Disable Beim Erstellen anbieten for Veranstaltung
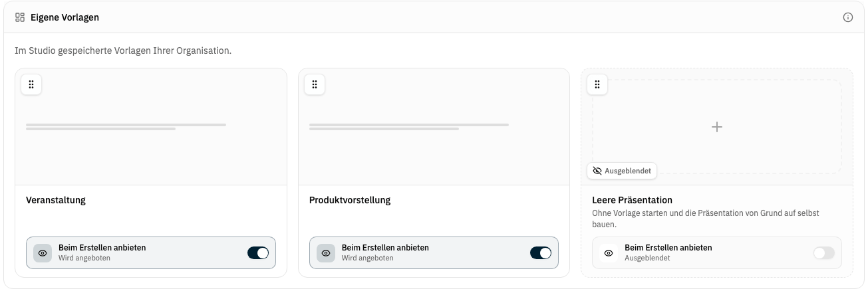This screenshot has width=868, height=291. (x=258, y=253)
